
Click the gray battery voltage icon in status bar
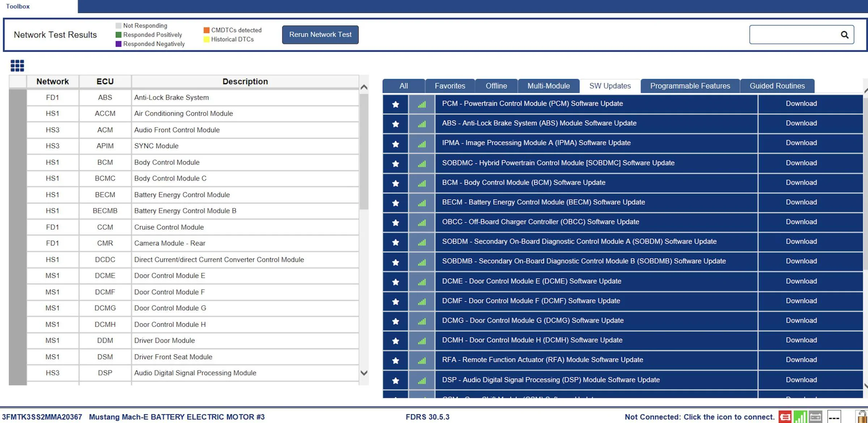tap(816, 417)
